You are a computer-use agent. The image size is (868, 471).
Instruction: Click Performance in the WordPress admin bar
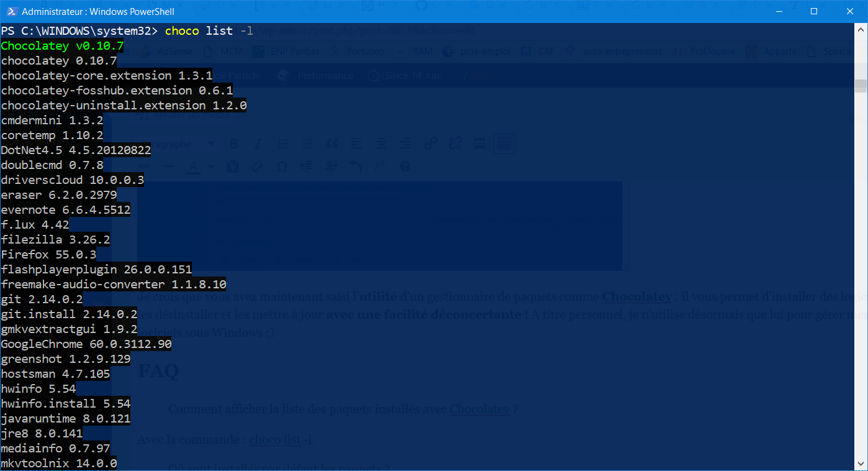click(317, 76)
